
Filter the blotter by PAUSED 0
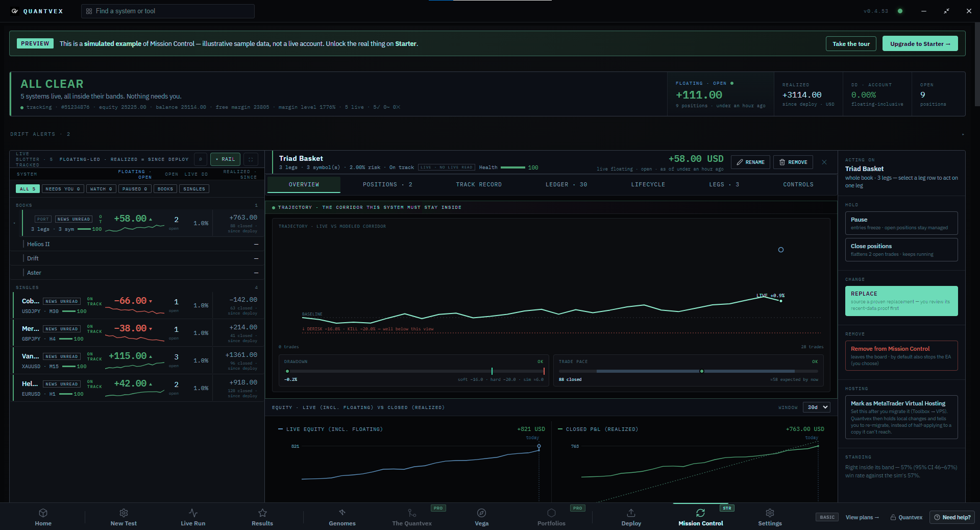(x=135, y=189)
